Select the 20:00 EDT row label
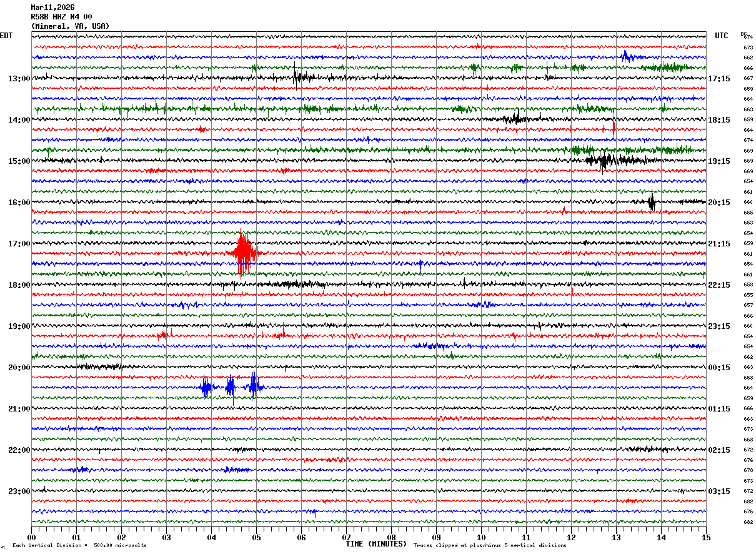This screenshot has height=554, width=756. [19, 368]
